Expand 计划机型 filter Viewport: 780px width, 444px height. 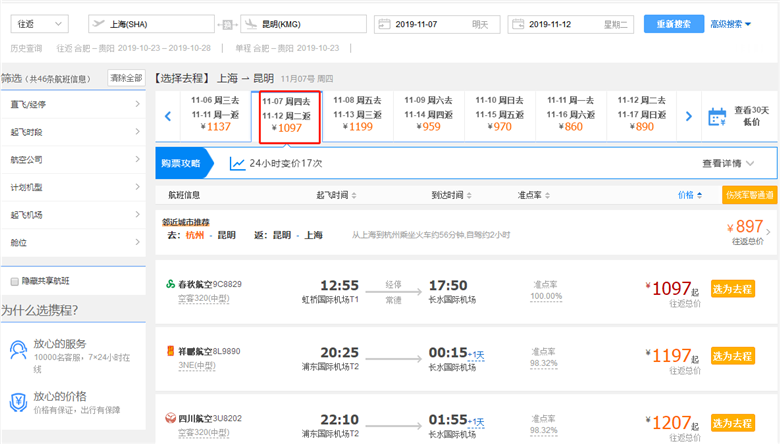point(73,187)
